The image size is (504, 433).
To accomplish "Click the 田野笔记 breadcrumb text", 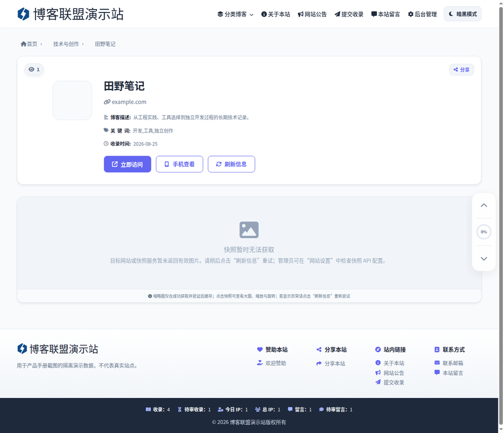I will (x=105, y=44).
